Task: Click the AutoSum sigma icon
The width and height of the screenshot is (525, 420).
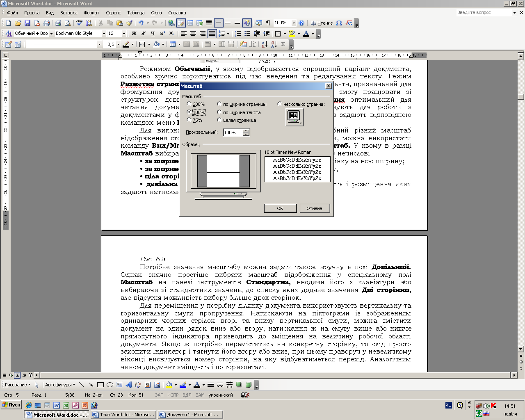Action: pos(283,44)
